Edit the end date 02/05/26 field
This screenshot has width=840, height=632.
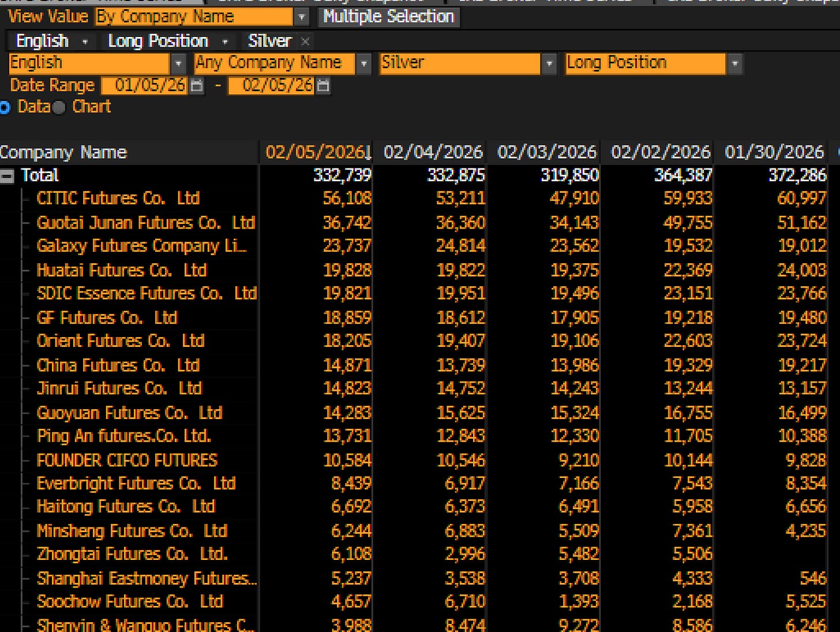pyautogui.click(x=271, y=85)
